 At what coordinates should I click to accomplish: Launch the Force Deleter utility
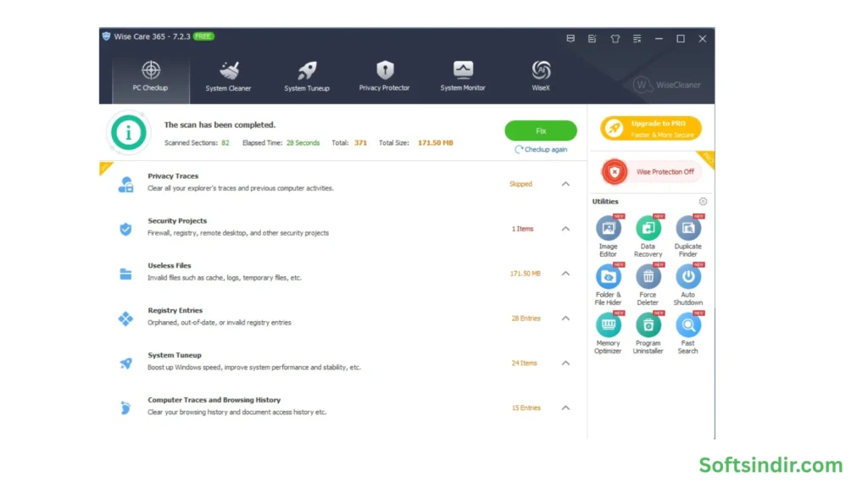648,277
